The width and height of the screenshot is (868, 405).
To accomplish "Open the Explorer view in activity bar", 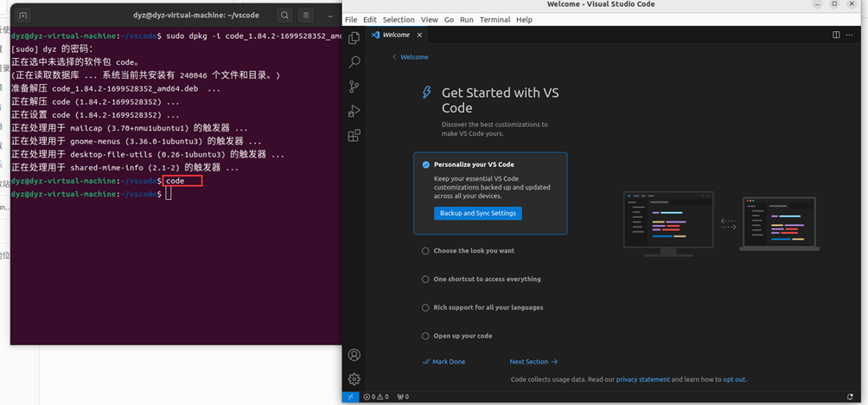I will point(354,38).
